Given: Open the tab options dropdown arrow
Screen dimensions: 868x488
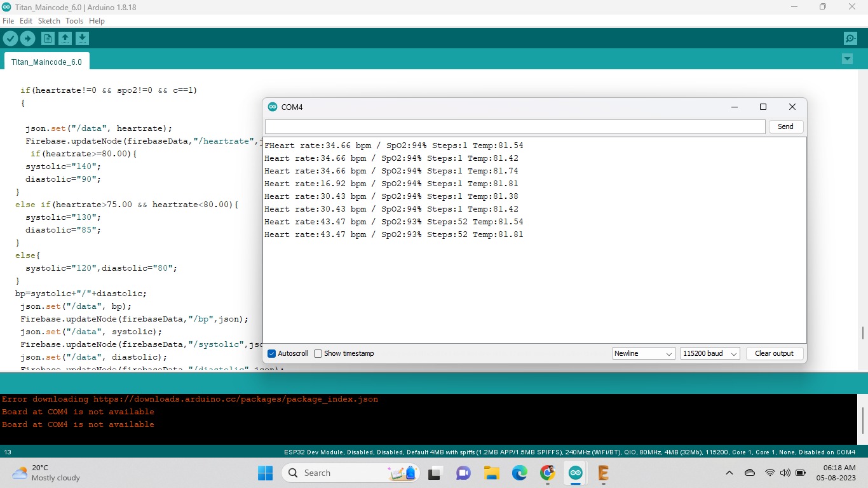Looking at the screenshot, I should point(847,59).
